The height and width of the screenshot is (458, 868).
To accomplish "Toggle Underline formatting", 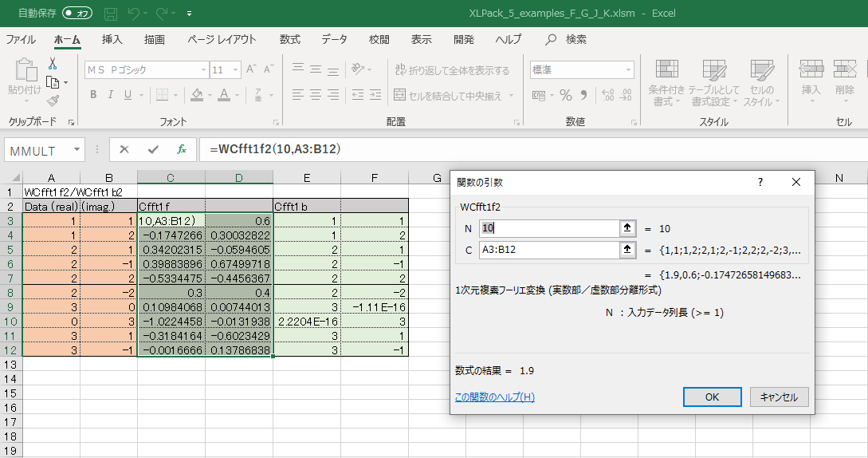I will (x=128, y=95).
